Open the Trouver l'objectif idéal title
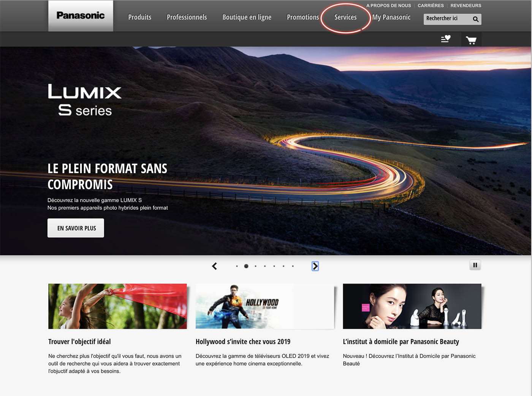Viewport: 532px width, 396px height. [79, 342]
